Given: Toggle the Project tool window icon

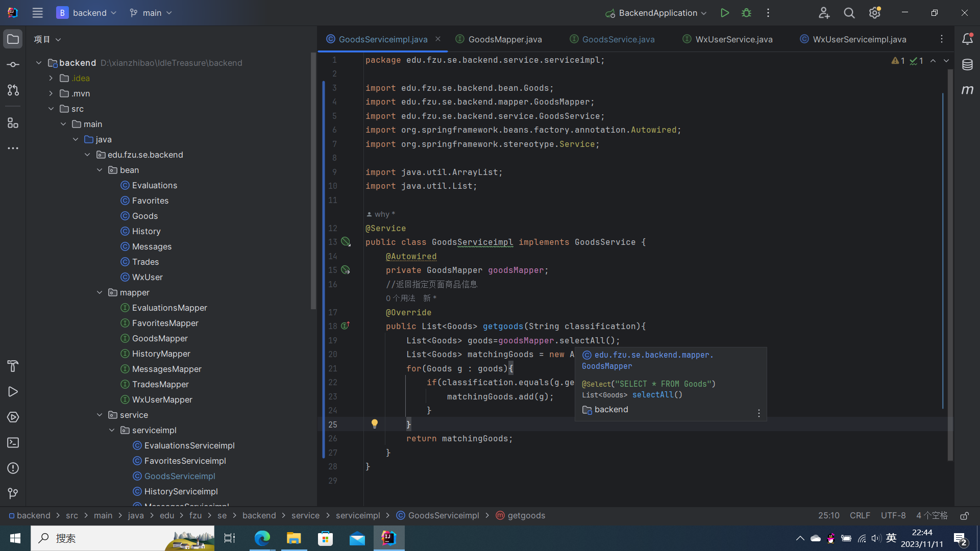Looking at the screenshot, I should [x=13, y=39].
